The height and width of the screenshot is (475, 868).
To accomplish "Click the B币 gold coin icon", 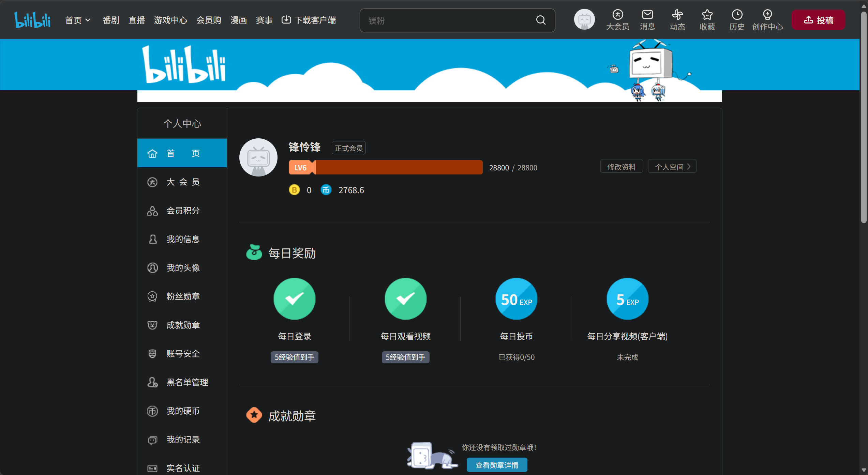I will pos(294,190).
